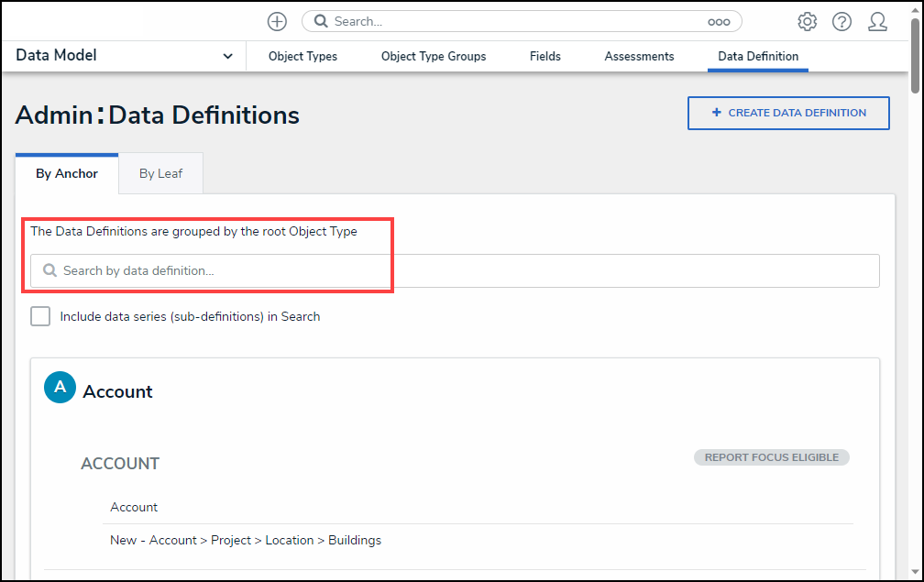Click the data definition search magnifier icon
This screenshot has height=582, width=924.
(50, 271)
